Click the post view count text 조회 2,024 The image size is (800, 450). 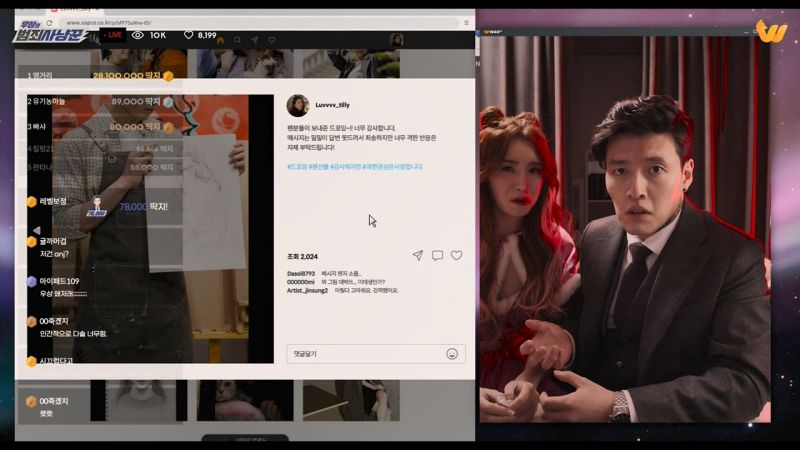pyautogui.click(x=302, y=257)
